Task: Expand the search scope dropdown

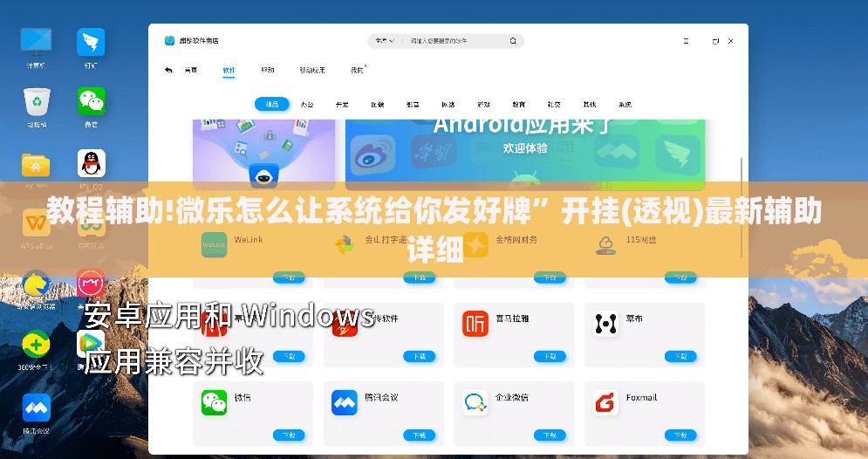Action: [x=385, y=41]
